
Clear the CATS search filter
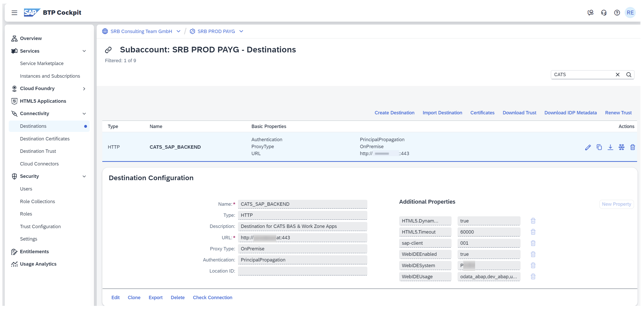[617, 75]
